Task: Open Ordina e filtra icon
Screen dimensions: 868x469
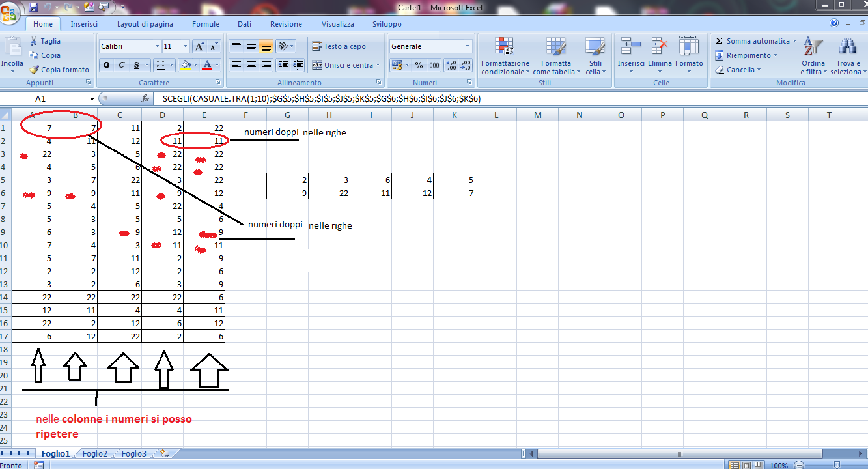Action: [x=813, y=47]
